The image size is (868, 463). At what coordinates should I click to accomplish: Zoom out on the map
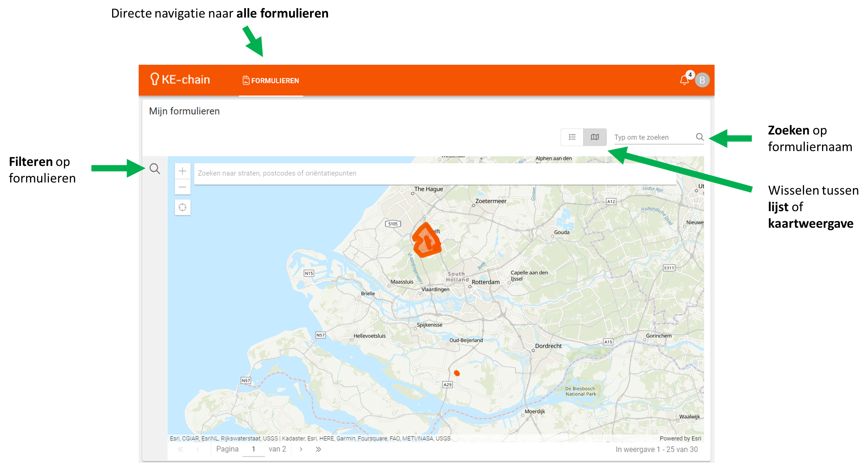[182, 187]
